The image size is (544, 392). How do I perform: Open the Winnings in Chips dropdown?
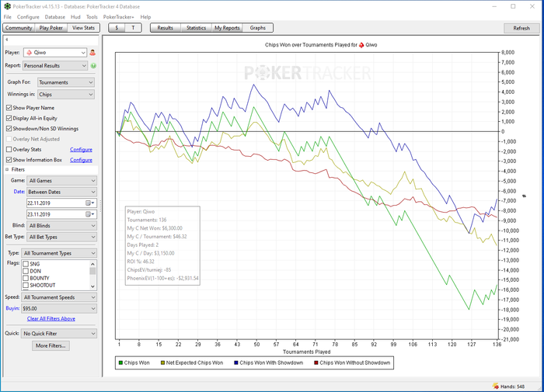(66, 95)
